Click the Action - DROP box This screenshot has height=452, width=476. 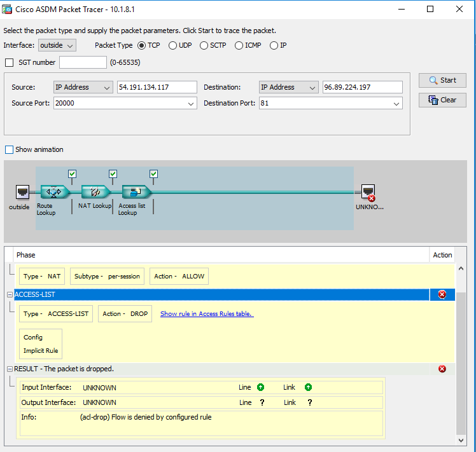pyautogui.click(x=125, y=313)
